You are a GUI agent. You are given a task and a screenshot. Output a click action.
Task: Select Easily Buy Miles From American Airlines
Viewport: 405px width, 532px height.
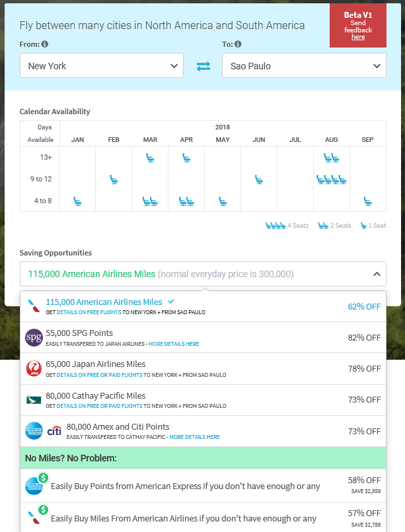click(x=203, y=517)
